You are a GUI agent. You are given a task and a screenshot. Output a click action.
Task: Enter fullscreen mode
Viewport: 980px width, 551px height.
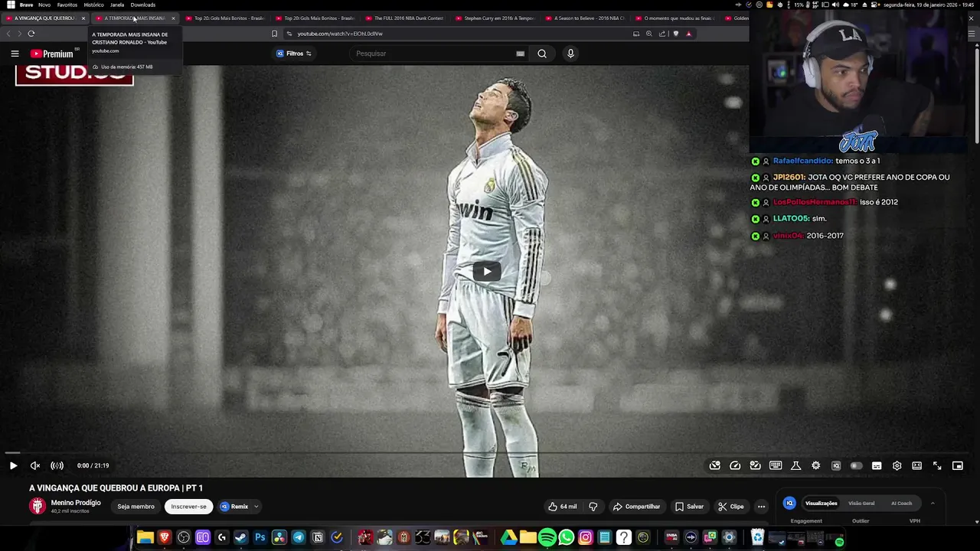(x=937, y=465)
